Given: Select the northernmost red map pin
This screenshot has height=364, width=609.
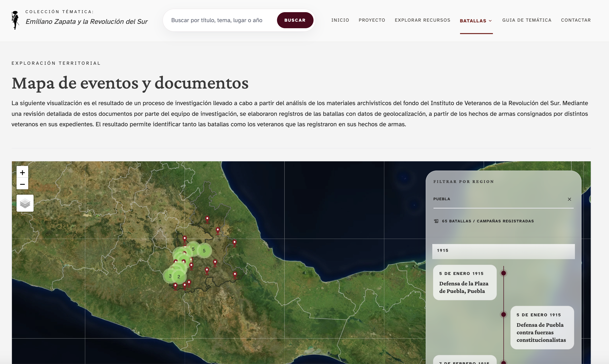Looking at the screenshot, I should click(207, 219).
